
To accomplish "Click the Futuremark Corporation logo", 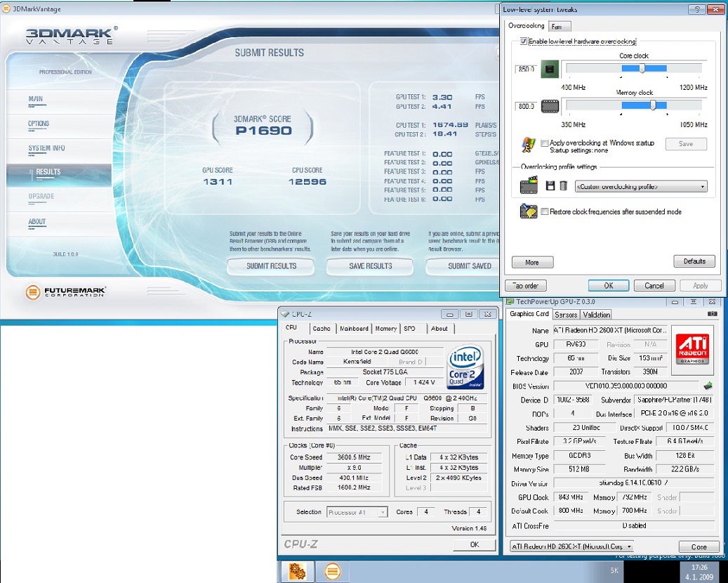I will pos(65,292).
